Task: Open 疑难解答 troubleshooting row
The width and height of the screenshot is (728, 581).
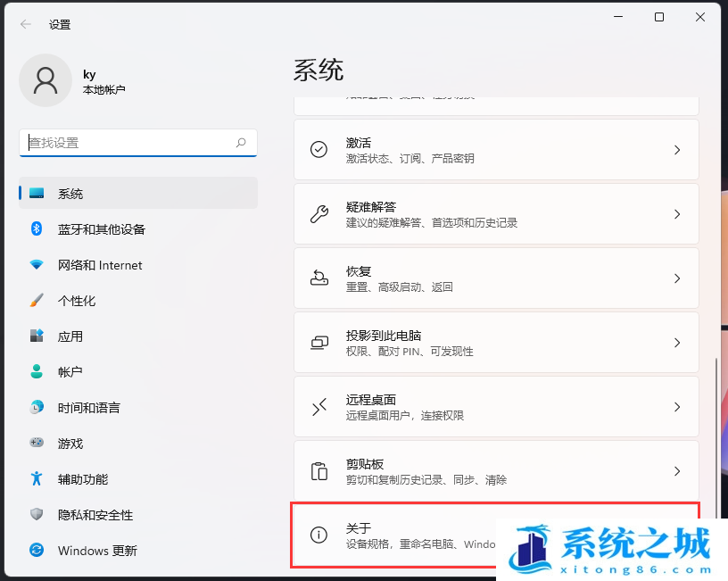Action: coord(496,213)
